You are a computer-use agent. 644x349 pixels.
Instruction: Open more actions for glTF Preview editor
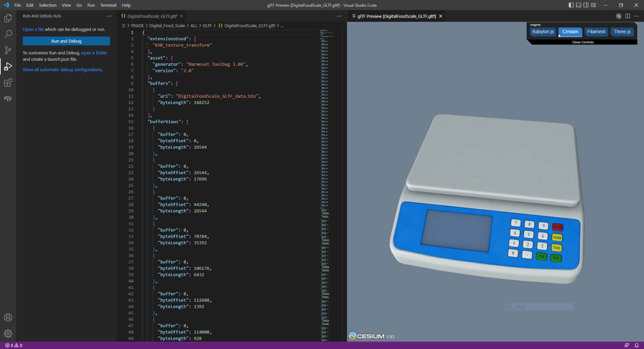click(636, 16)
